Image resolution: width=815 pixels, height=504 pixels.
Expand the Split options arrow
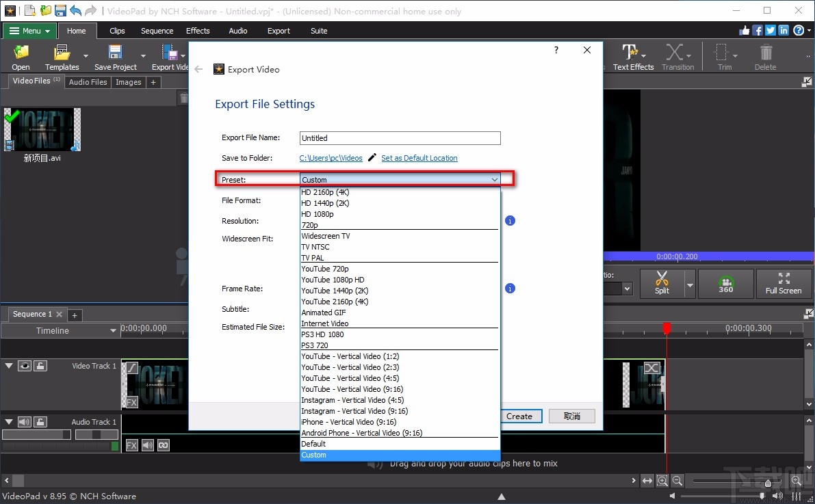[690, 285]
